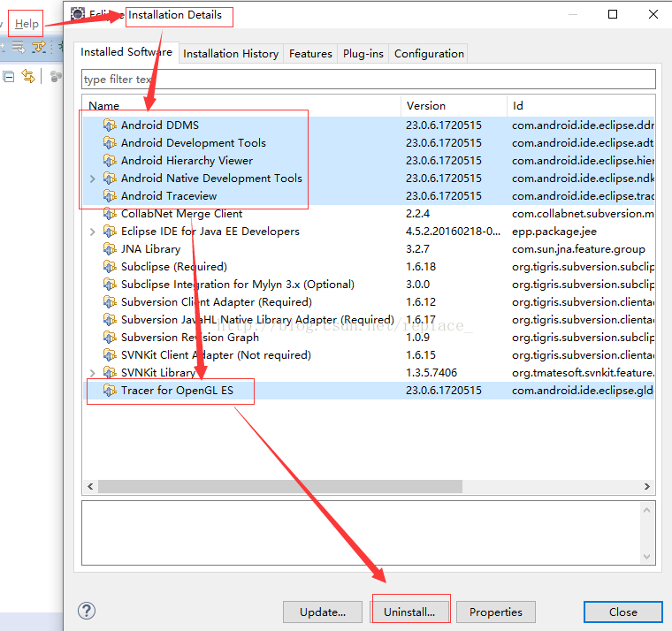Open the Help menu in Eclipse
Screen dimensions: 672x631
(x=27, y=24)
